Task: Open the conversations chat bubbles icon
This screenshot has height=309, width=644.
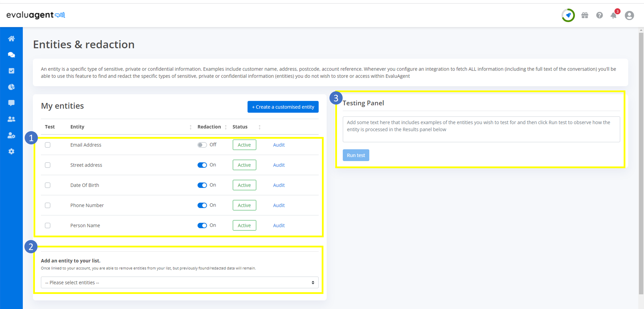Action: tap(11, 55)
